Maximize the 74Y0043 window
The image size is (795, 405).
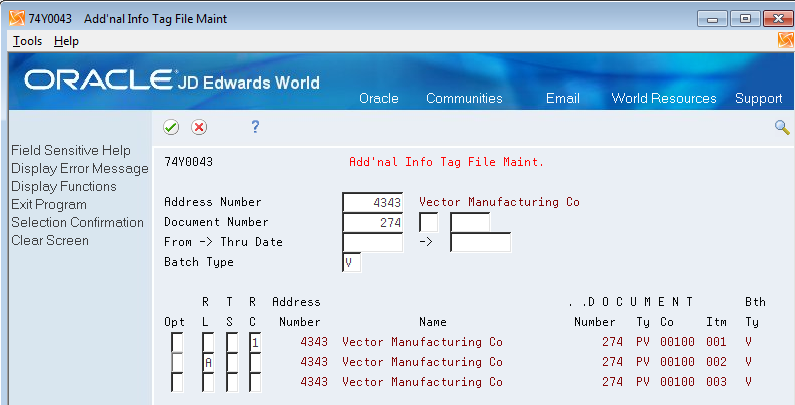745,19
